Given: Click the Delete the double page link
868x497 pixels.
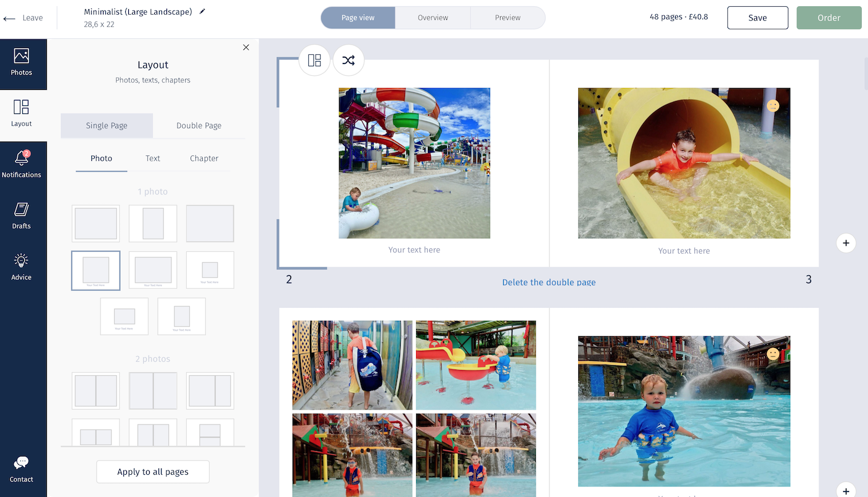Looking at the screenshot, I should pos(549,282).
